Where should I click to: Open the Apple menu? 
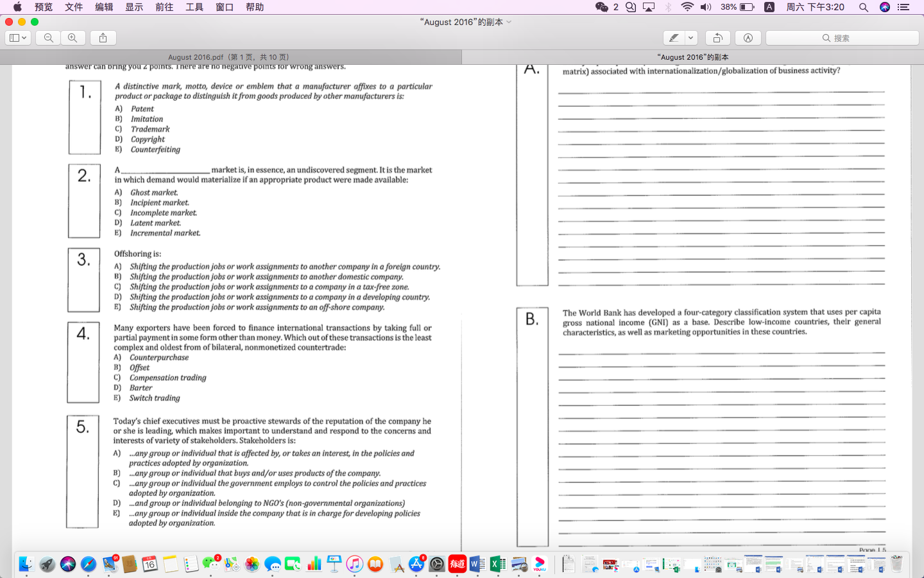point(17,7)
